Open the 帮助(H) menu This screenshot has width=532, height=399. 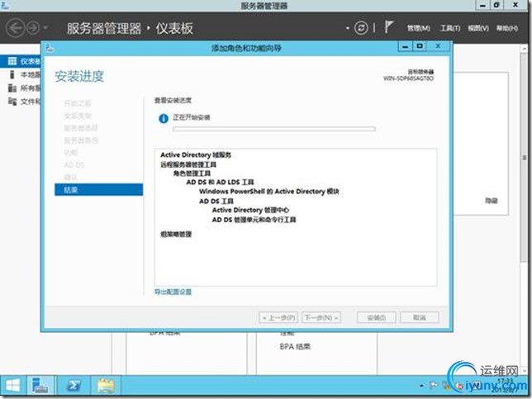point(507,28)
